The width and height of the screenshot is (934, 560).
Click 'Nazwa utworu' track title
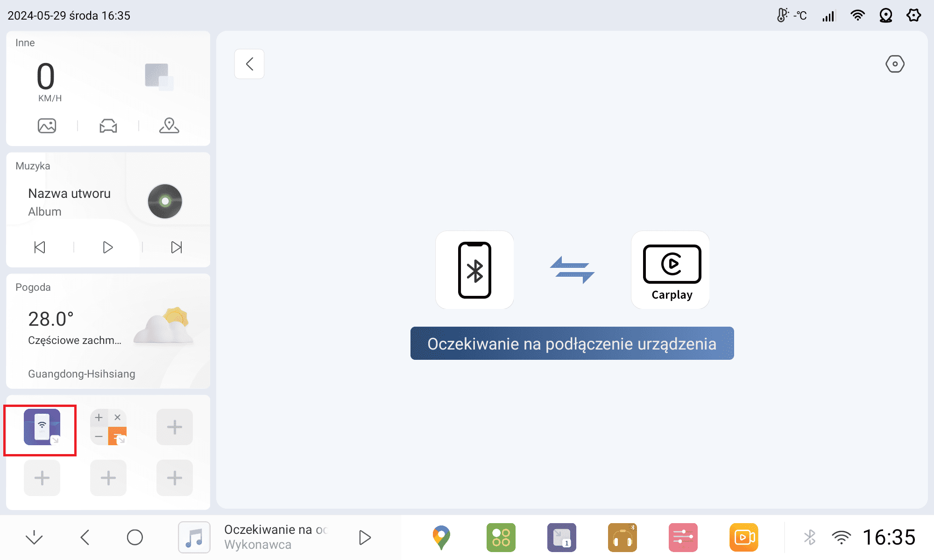(70, 193)
